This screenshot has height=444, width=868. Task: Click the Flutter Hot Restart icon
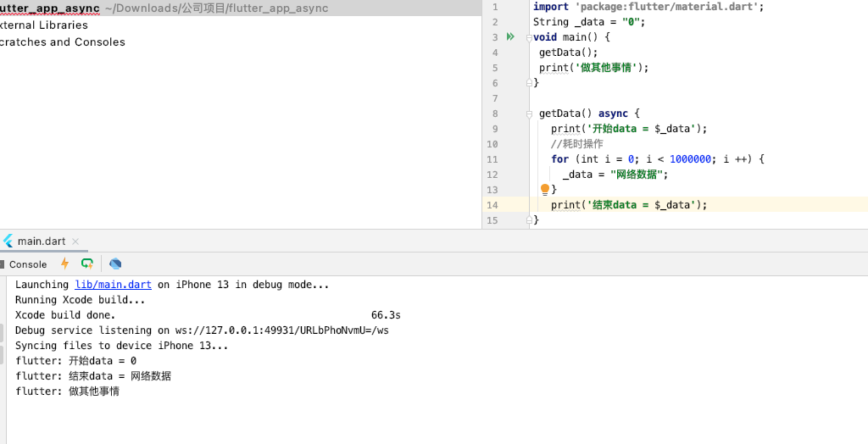point(87,264)
